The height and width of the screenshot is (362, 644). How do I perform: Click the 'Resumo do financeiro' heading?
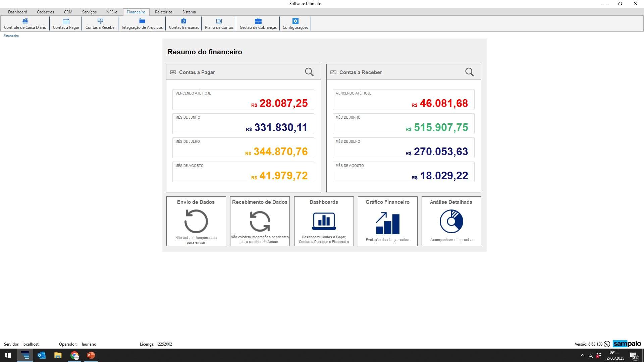[x=205, y=52]
